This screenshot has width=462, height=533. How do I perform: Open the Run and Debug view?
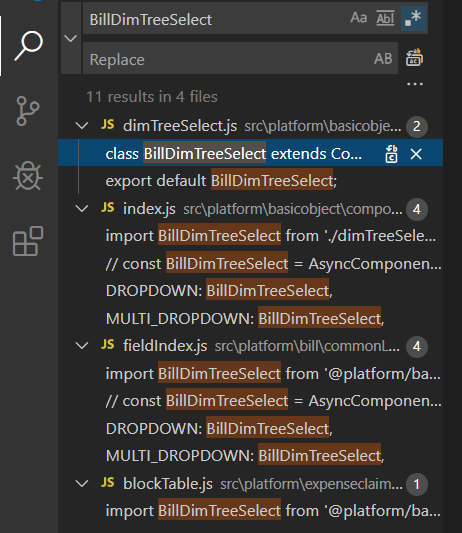click(x=28, y=176)
